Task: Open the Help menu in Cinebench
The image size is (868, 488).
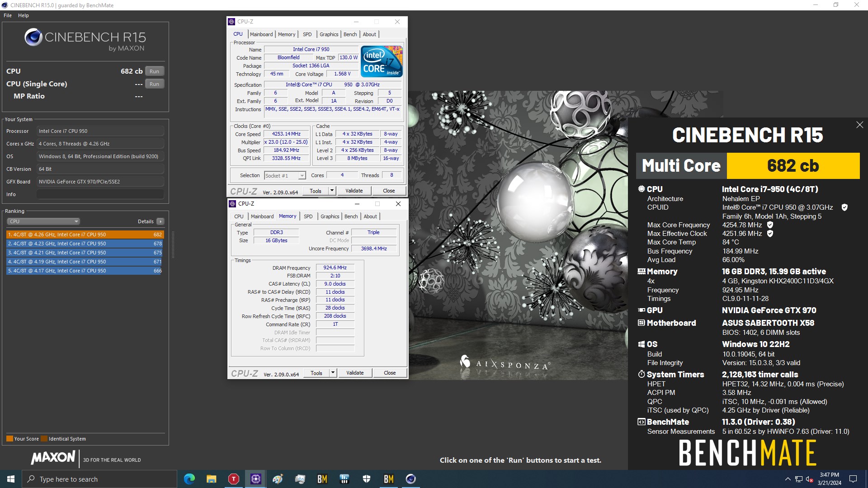Action: (24, 15)
